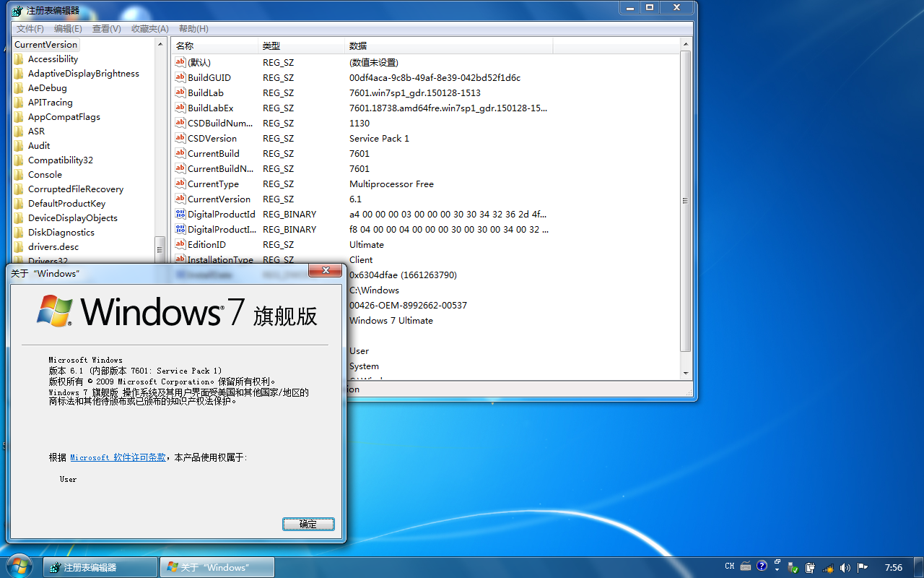Click the data cell 'Multiprocessor Free'
The width and height of the screenshot is (924, 578).
[391, 184]
